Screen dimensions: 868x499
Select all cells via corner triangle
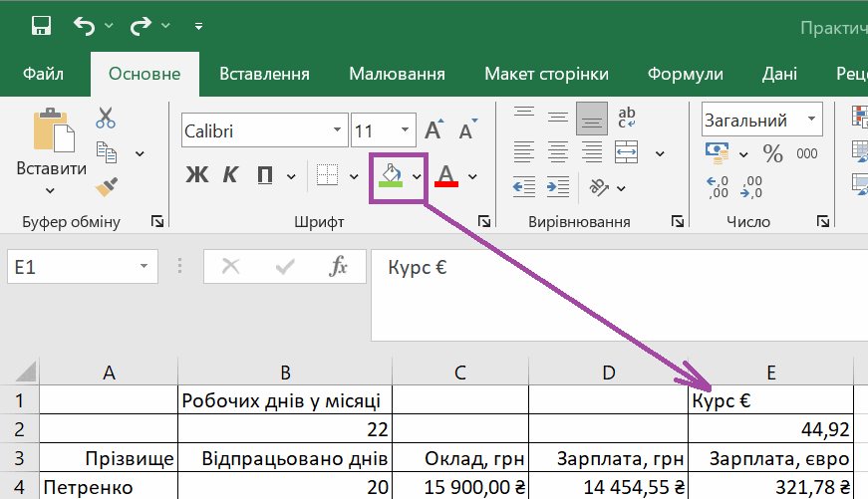25,372
